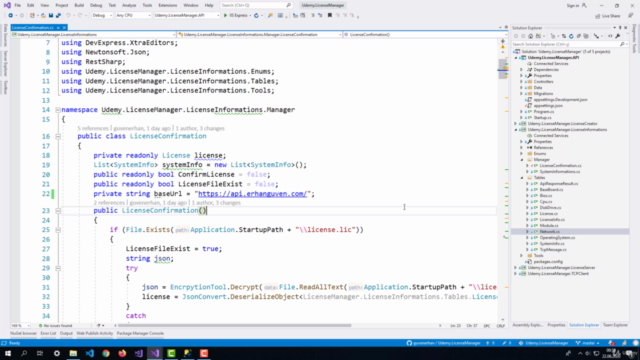Screen dimensions: 640x360
Task: Click the Sign in button
Action: pyautogui.click(x=576, y=5)
